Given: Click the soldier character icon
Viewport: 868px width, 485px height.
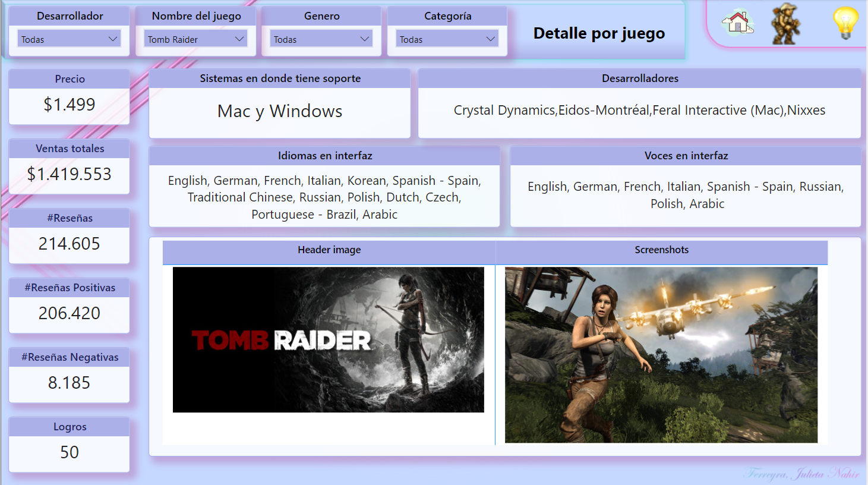Looking at the screenshot, I should click(x=785, y=24).
